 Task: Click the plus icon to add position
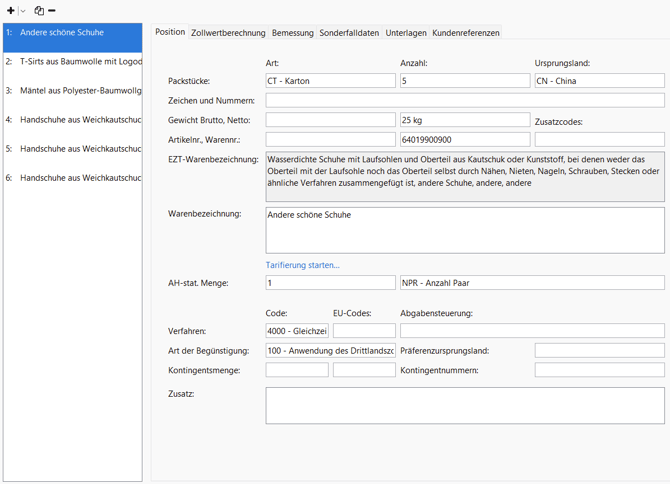pyautogui.click(x=11, y=11)
